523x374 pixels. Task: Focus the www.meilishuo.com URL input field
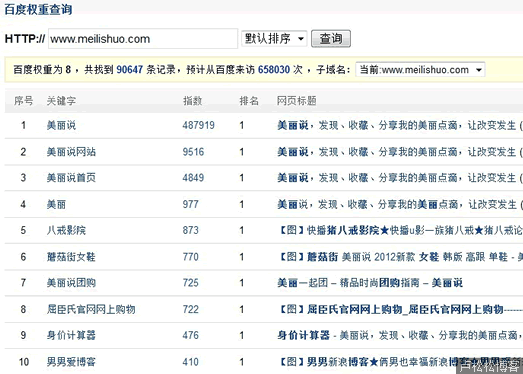click(143, 39)
